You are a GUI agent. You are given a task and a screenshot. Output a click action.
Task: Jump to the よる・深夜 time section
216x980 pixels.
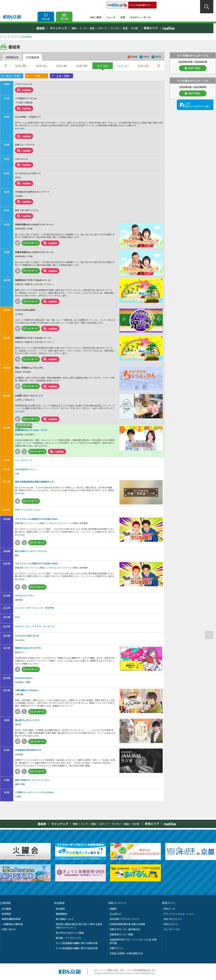tap(61, 76)
